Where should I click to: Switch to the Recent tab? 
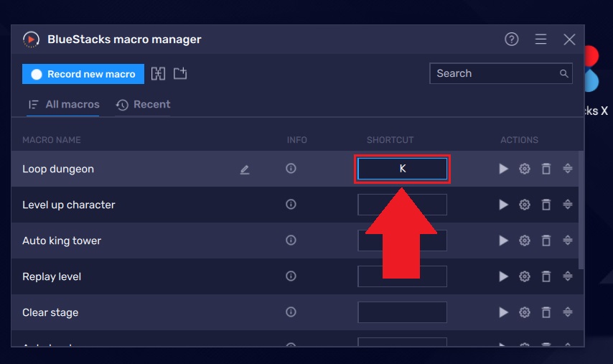pos(143,105)
